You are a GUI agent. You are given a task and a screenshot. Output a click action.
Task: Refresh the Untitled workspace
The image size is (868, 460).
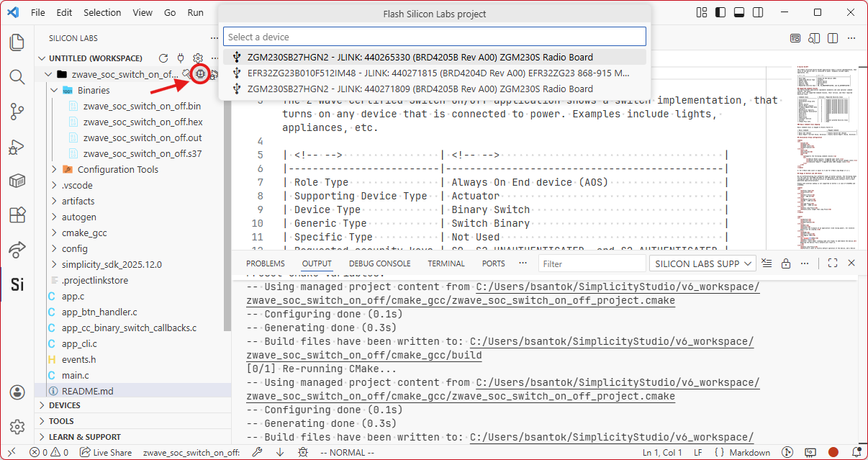pyautogui.click(x=163, y=58)
